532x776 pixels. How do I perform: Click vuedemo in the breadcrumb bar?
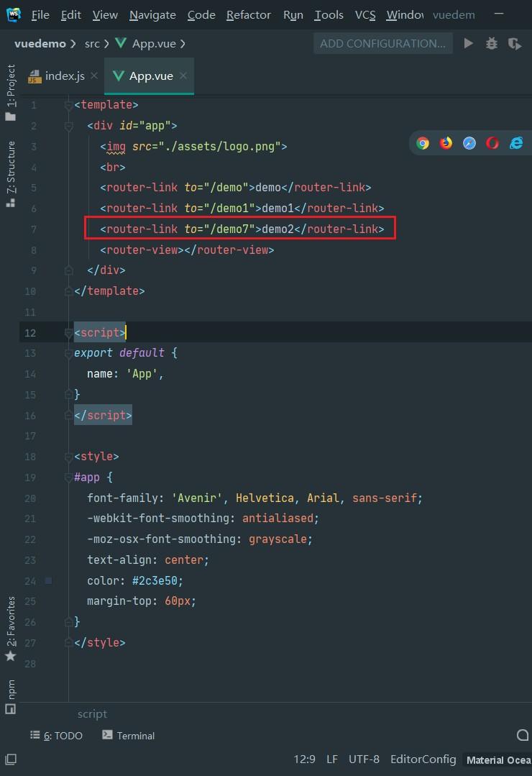40,44
